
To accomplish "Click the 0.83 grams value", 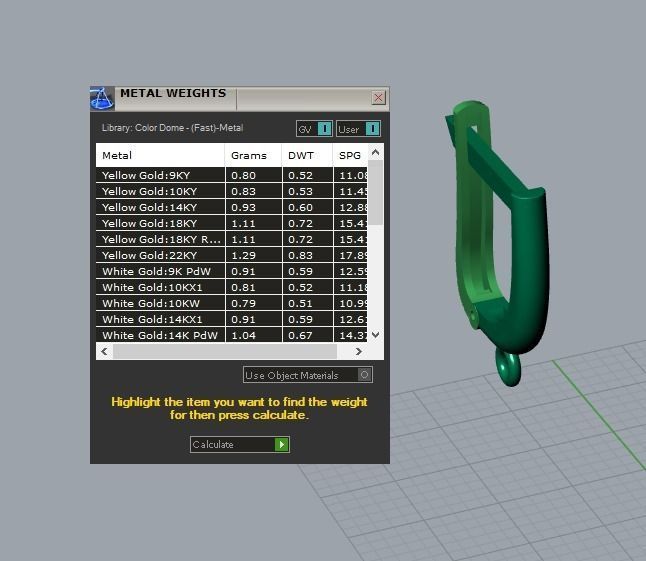I will click(x=243, y=192).
